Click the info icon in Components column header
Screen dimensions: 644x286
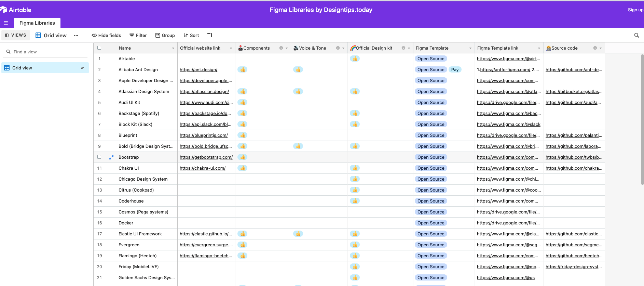tap(281, 48)
